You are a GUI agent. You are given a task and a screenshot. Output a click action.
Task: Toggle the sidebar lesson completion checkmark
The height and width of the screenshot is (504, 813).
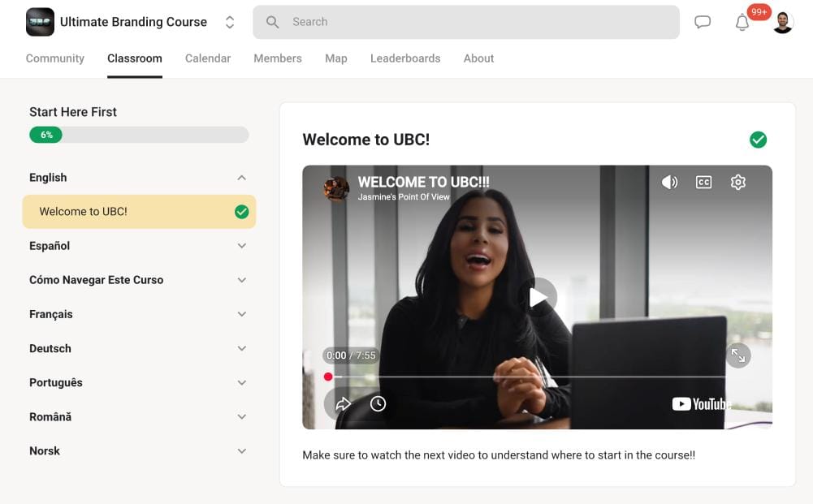point(241,211)
